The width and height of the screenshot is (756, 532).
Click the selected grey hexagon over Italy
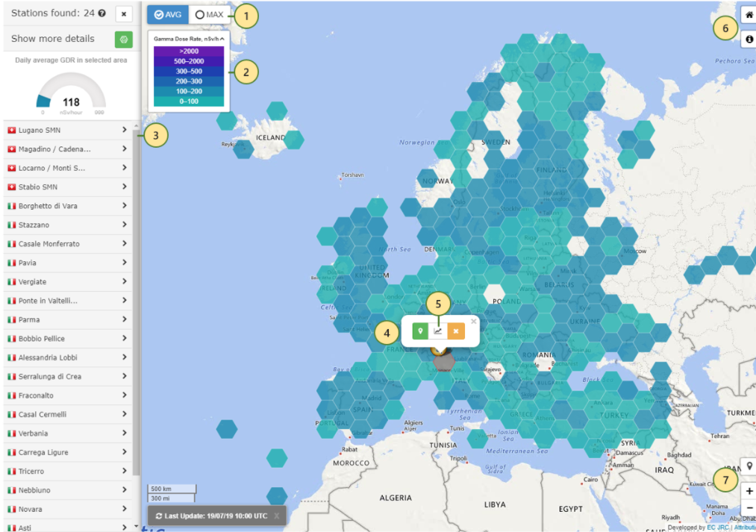coord(443,362)
